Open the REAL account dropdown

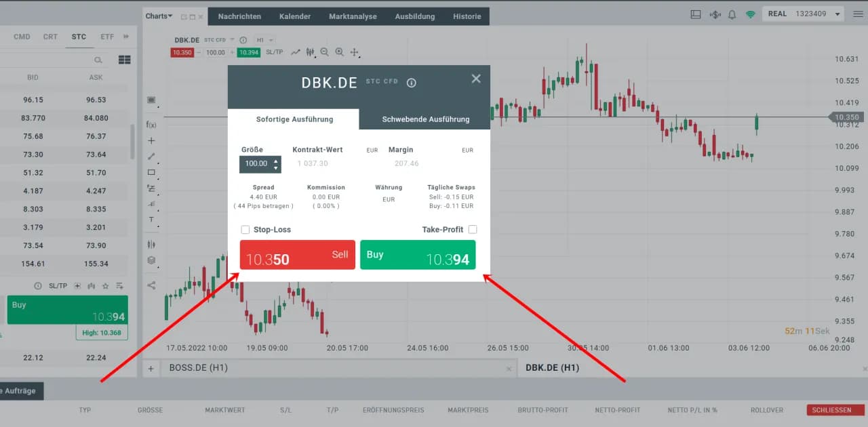pos(804,14)
